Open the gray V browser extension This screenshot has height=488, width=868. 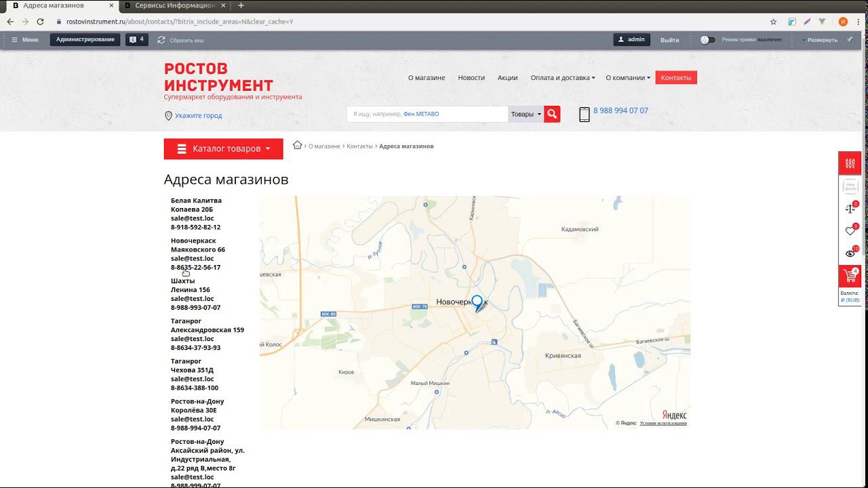click(x=823, y=22)
